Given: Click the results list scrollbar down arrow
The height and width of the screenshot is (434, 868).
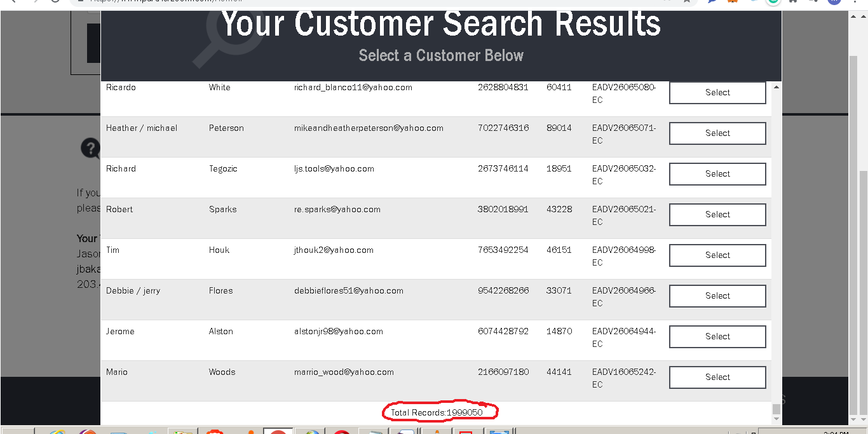Looking at the screenshot, I should point(776,419).
